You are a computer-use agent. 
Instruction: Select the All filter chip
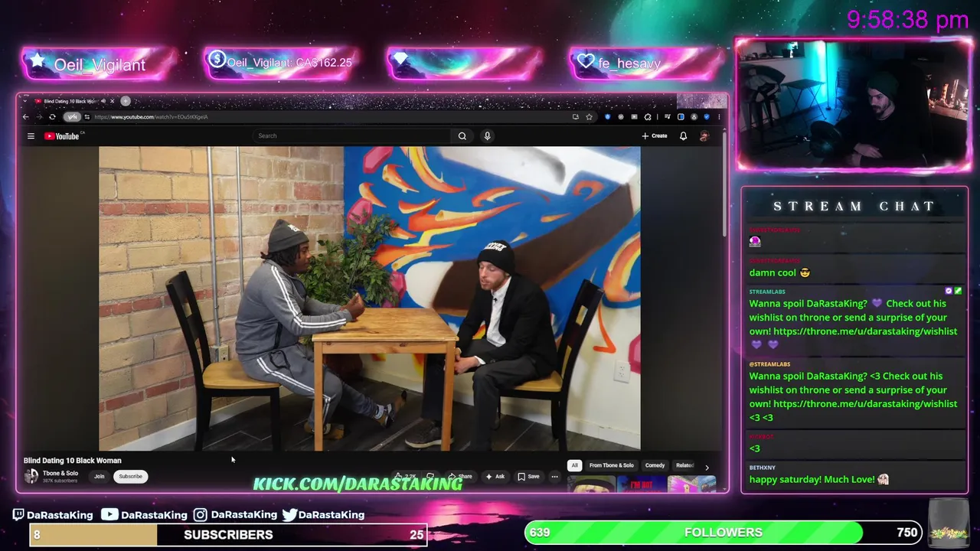pyautogui.click(x=574, y=465)
